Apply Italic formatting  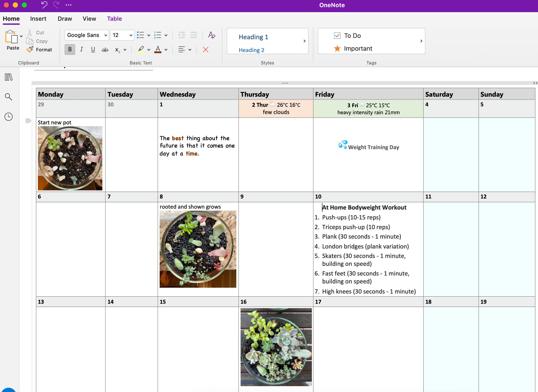click(x=81, y=50)
